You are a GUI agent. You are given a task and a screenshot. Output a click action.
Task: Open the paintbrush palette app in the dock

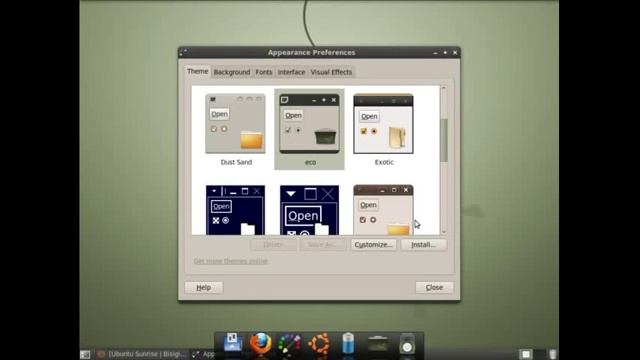289,344
